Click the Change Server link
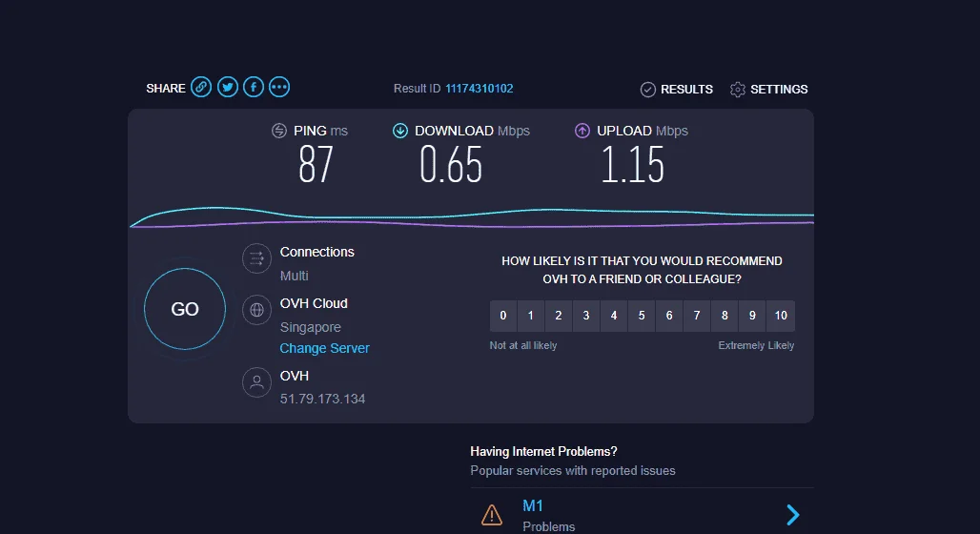Image resolution: width=980 pixels, height=534 pixels. point(324,348)
